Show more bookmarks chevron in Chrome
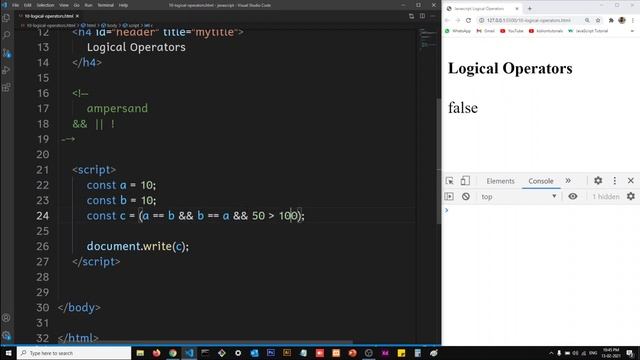 (632, 31)
